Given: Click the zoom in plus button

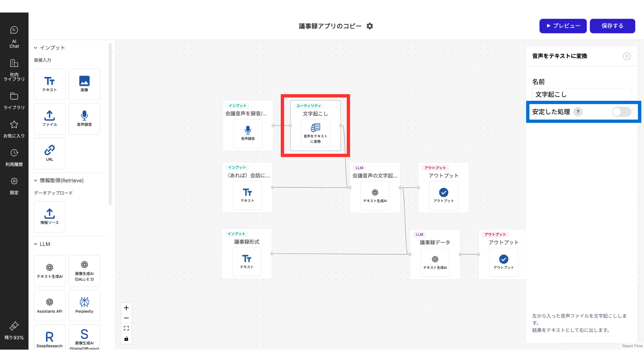Looking at the screenshot, I should coord(126,308).
